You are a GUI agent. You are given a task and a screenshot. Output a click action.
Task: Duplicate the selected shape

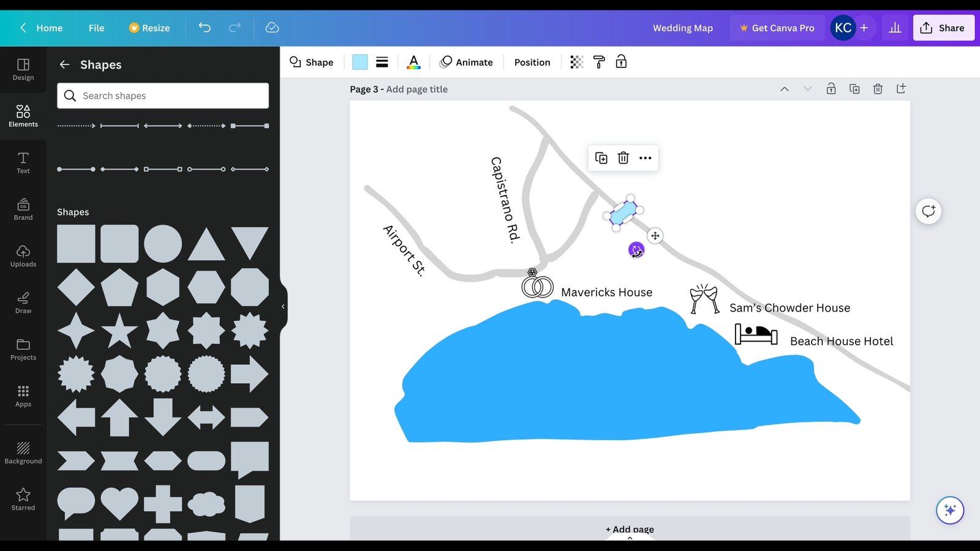coord(601,157)
